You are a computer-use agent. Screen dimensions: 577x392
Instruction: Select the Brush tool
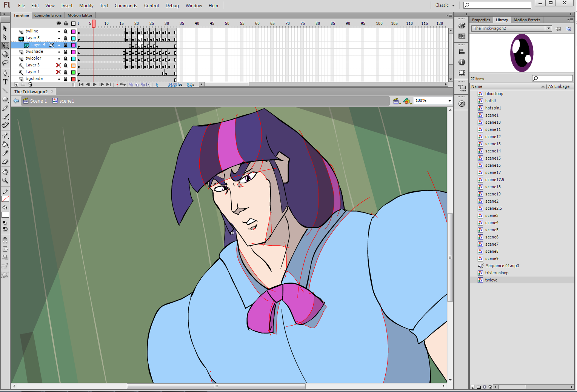click(5, 117)
